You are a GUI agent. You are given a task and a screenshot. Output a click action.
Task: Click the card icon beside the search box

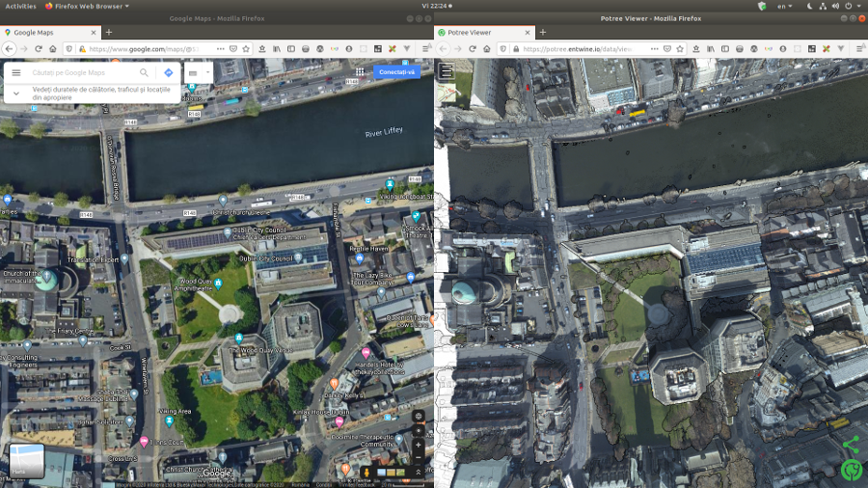pos(193,73)
